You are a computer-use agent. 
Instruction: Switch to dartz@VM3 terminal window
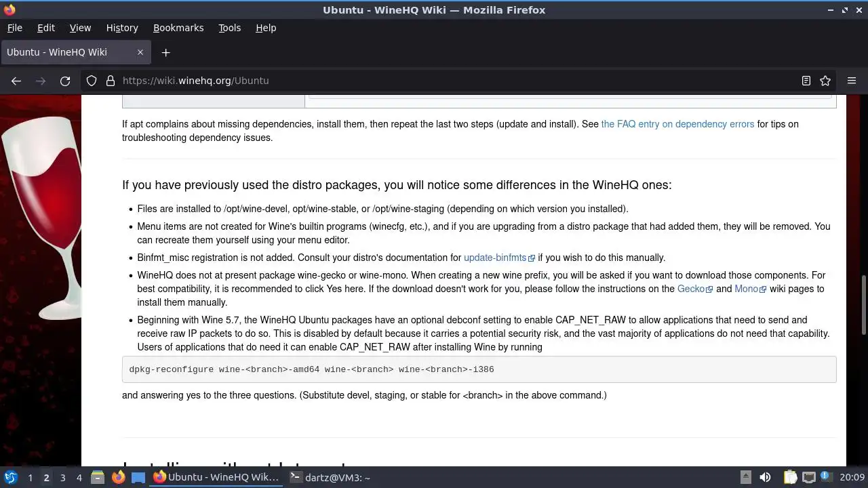[330, 477]
